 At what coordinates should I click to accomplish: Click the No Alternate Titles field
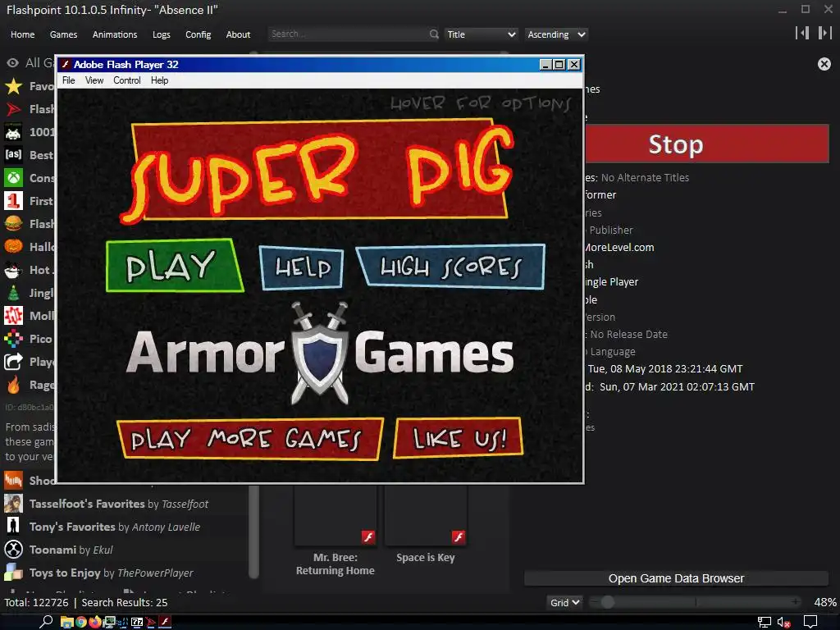coord(645,177)
